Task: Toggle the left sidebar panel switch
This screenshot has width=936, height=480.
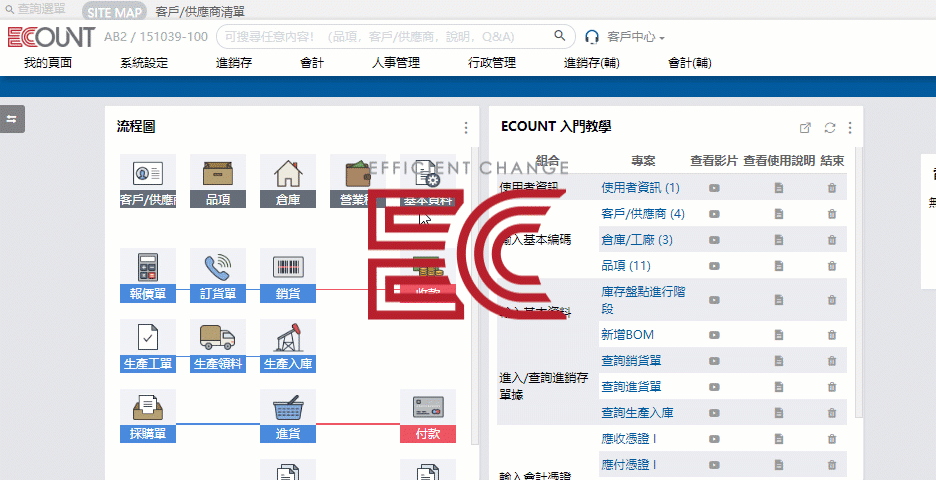Action: click(12, 119)
